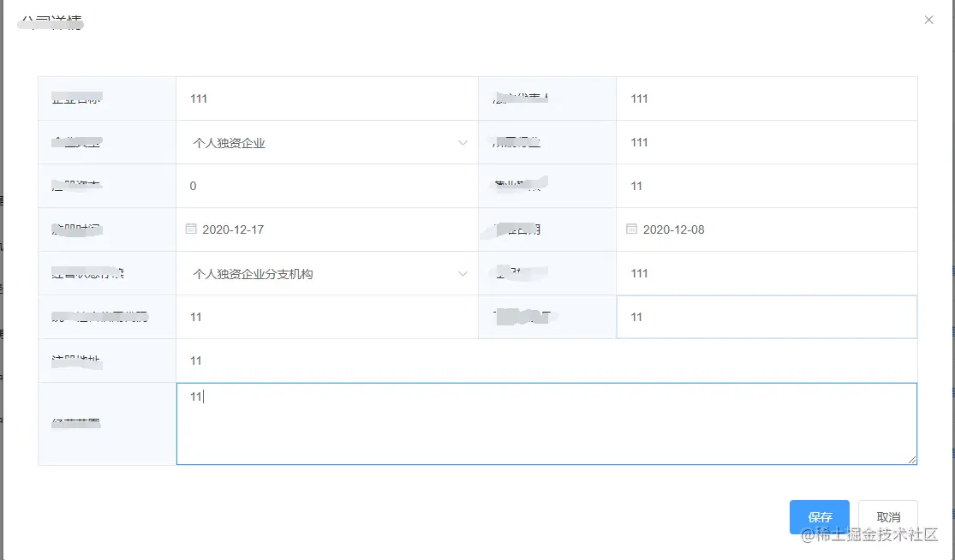Open calendar icon beside 2020-12-08
The image size is (955, 560).
pyautogui.click(x=631, y=229)
